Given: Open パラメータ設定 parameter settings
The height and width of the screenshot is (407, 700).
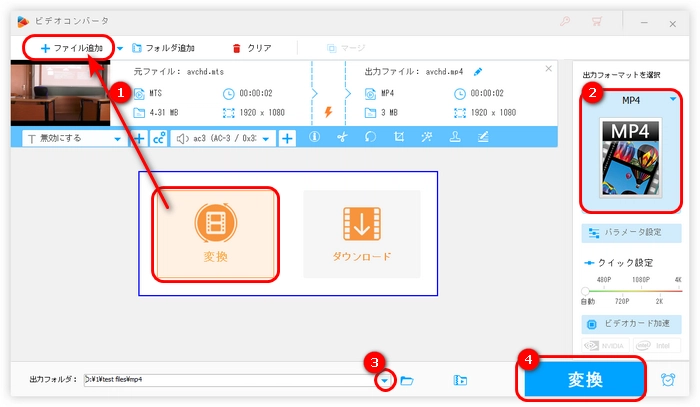Looking at the screenshot, I should point(631,232).
